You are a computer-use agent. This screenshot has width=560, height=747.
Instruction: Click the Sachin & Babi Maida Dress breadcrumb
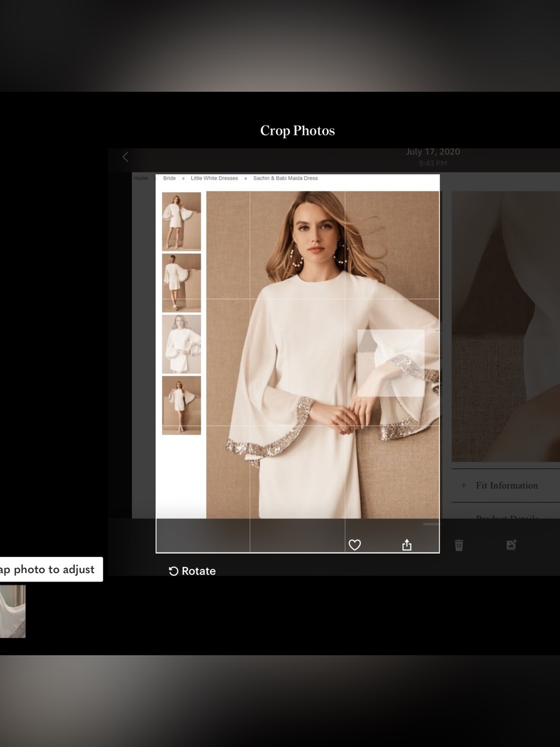[x=285, y=178]
